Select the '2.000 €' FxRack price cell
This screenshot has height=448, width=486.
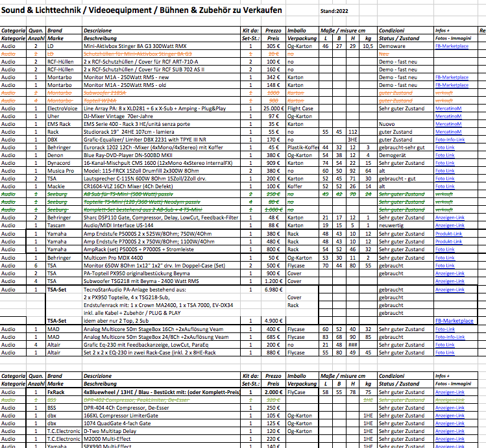pyautogui.click(x=273, y=392)
